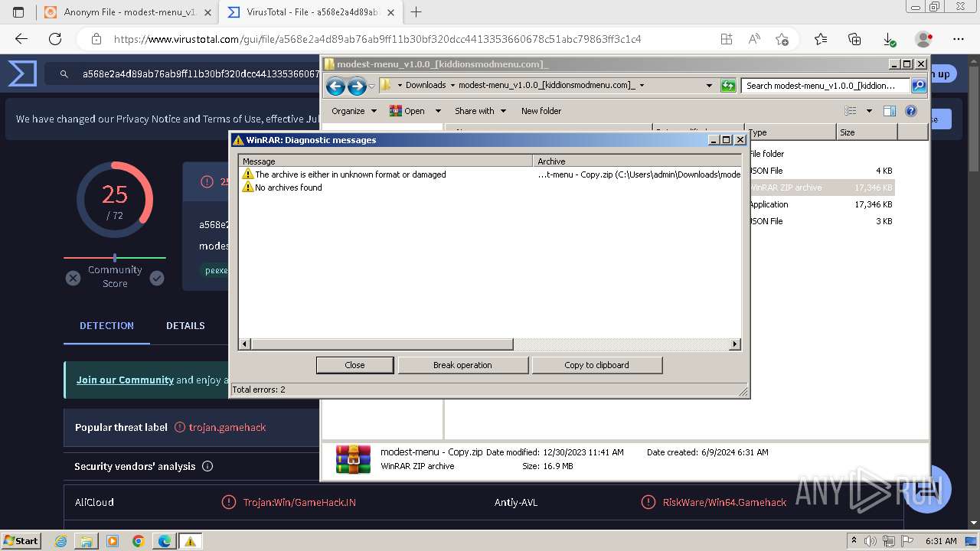Open the Windows Start menu

pos(21,541)
